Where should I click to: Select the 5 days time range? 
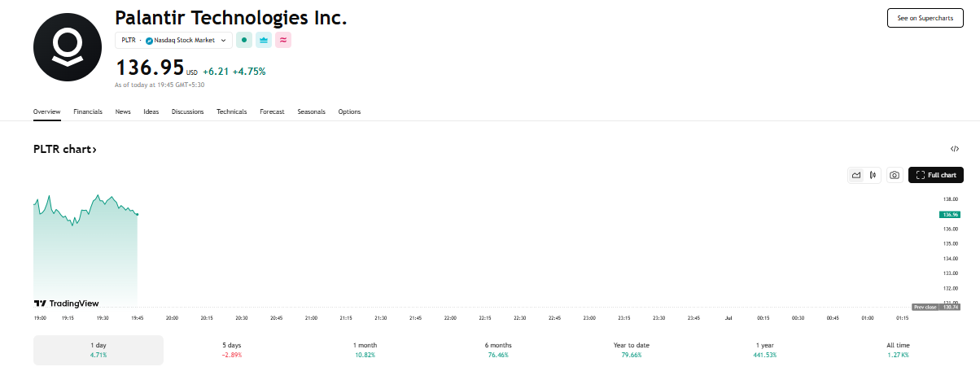point(232,350)
